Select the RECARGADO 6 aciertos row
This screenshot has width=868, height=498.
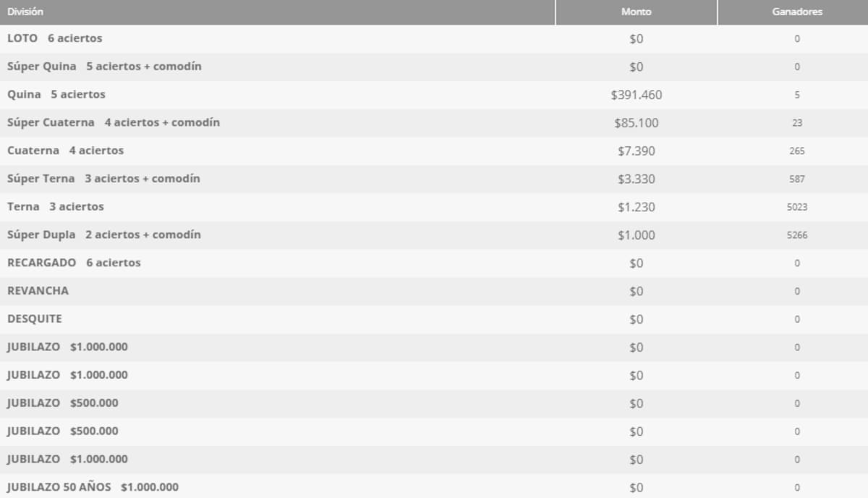tap(434, 263)
